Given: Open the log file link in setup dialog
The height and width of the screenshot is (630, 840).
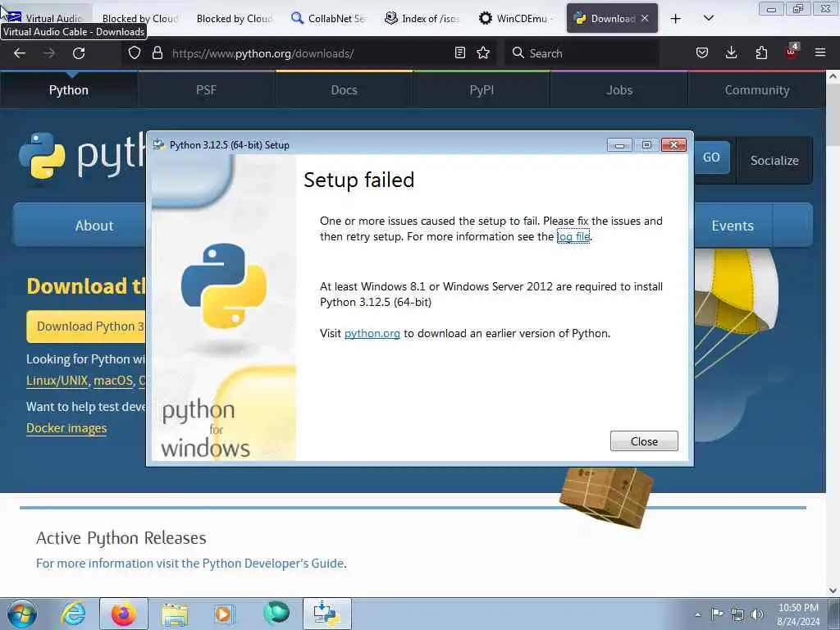Looking at the screenshot, I should coord(573,236).
